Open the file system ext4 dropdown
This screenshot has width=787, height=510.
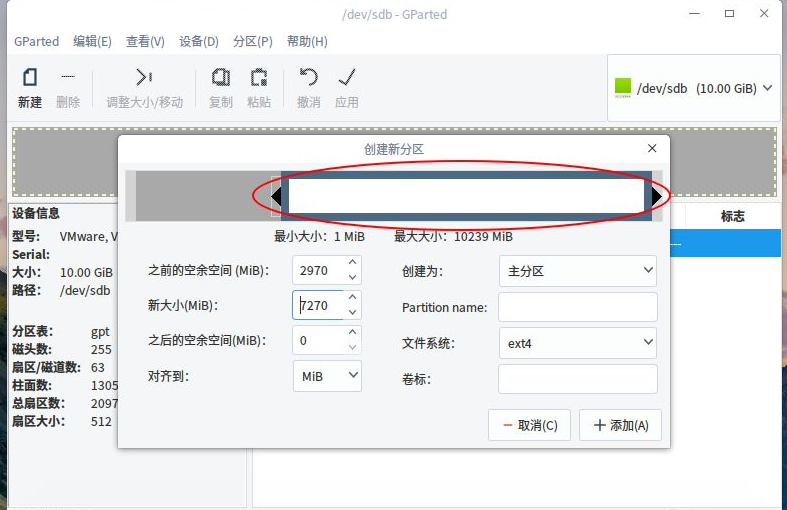tap(577, 343)
